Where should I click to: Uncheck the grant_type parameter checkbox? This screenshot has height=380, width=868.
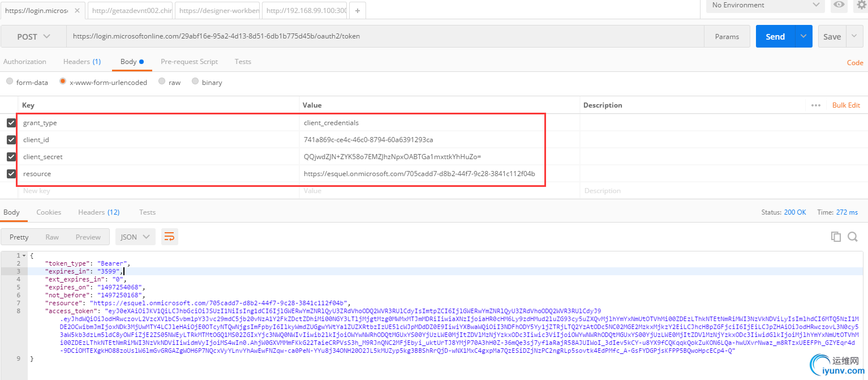tap(11, 123)
